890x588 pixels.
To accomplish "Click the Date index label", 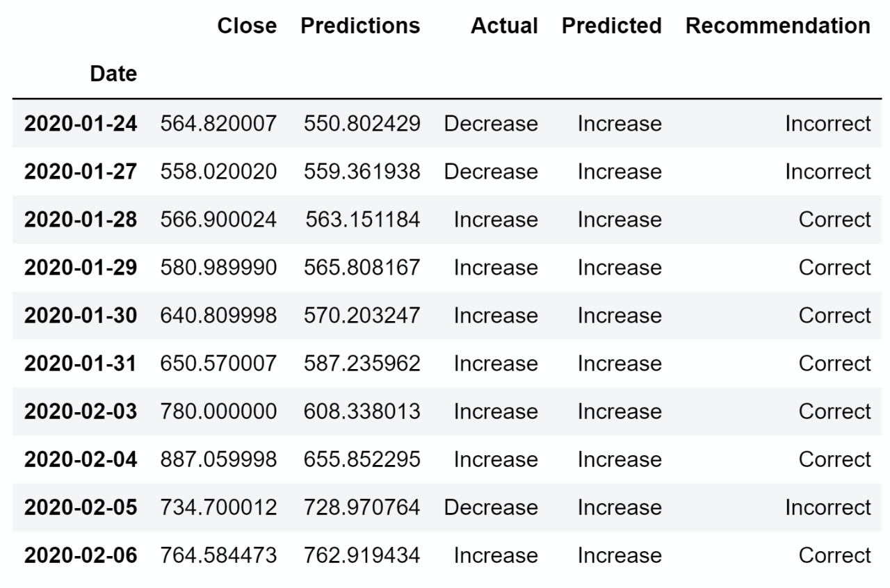I will point(113,74).
